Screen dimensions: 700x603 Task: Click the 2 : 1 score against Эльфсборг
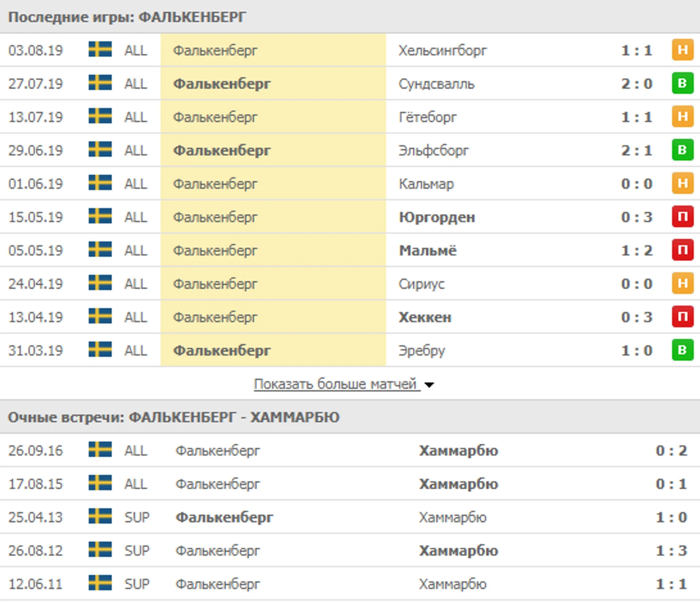pos(637,150)
